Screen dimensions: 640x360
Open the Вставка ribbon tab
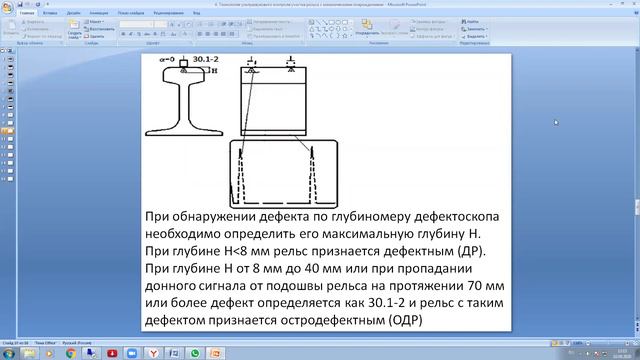(50, 13)
